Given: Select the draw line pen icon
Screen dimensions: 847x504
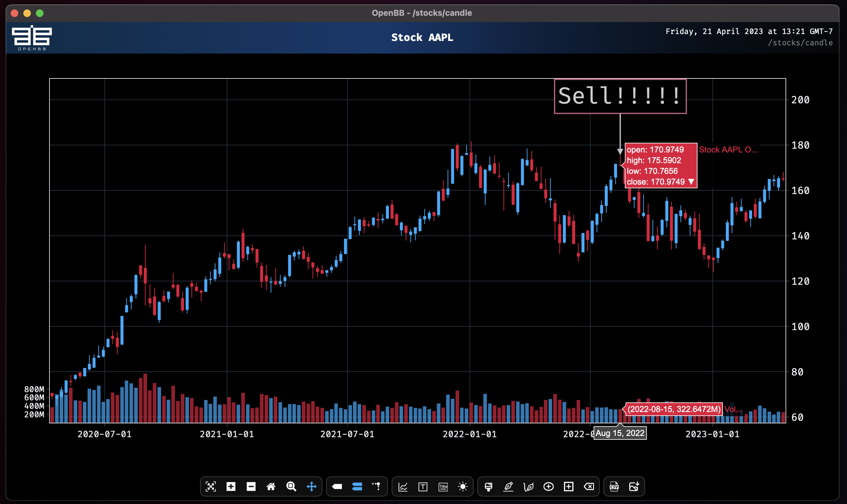Looking at the screenshot, I should point(508,486).
